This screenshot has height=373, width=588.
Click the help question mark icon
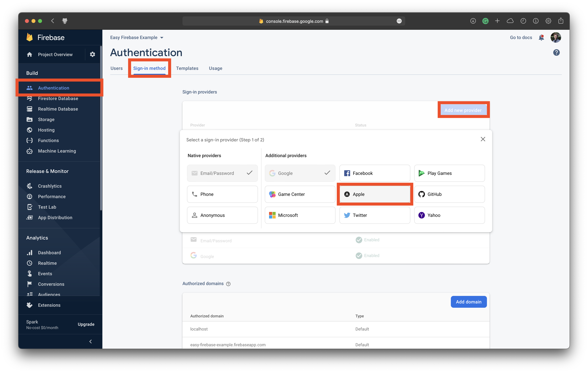[x=556, y=52]
